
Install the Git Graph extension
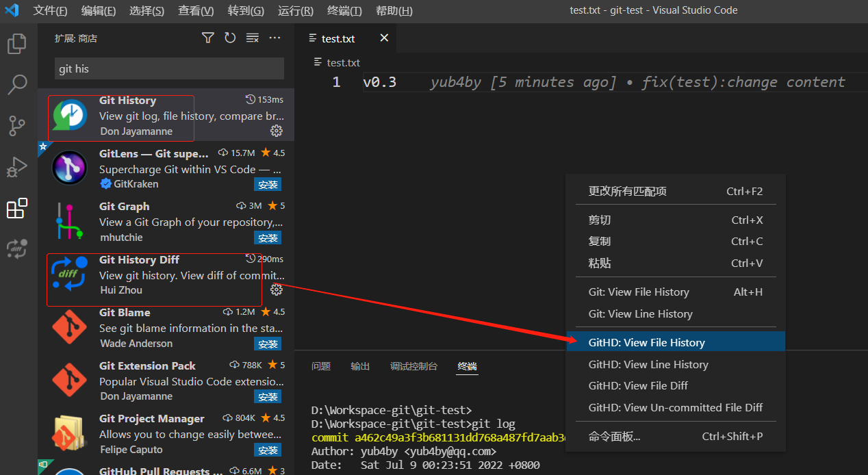point(268,237)
